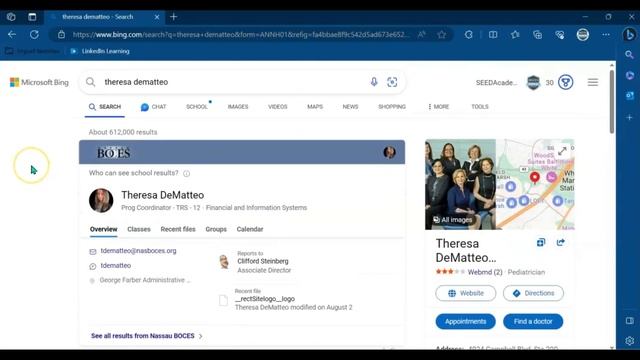This screenshot has height=360, width=640.
Task: Reload the page with refresh icon
Action: coord(34,35)
